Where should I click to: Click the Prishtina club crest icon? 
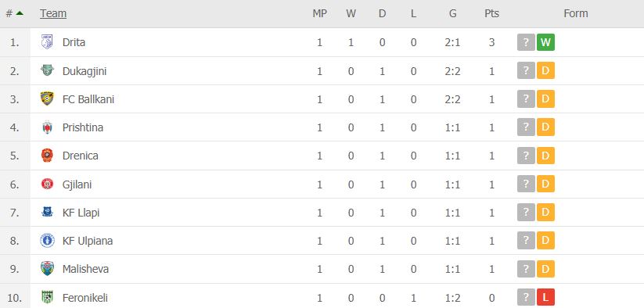(47, 127)
